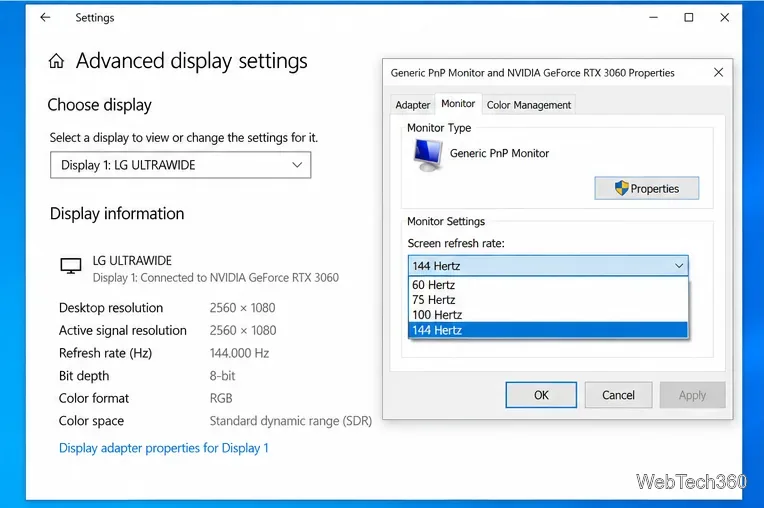Click Standard dynamic range (SDR) value
This screenshot has height=508, width=764.
click(x=290, y=421)
